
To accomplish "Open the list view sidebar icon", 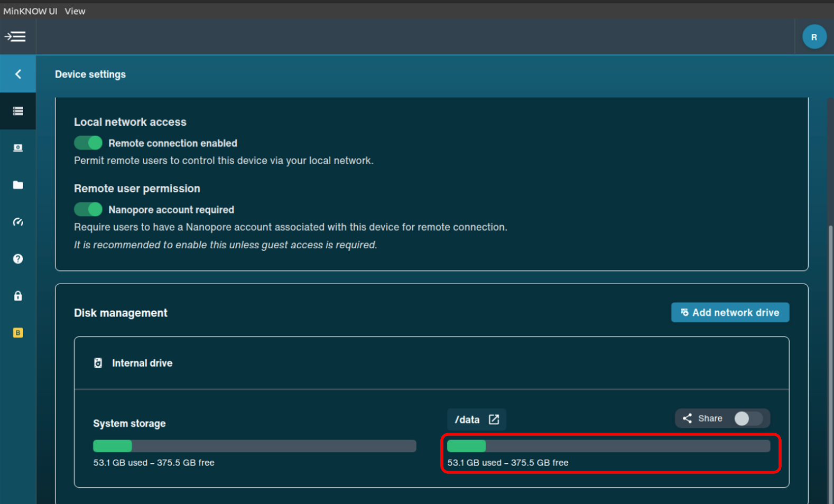I will pyautogui.click(x=18, y=111).
